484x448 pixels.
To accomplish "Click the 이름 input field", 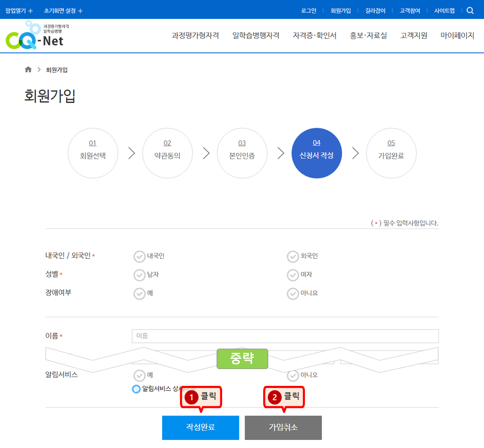I will coord(285,336).
